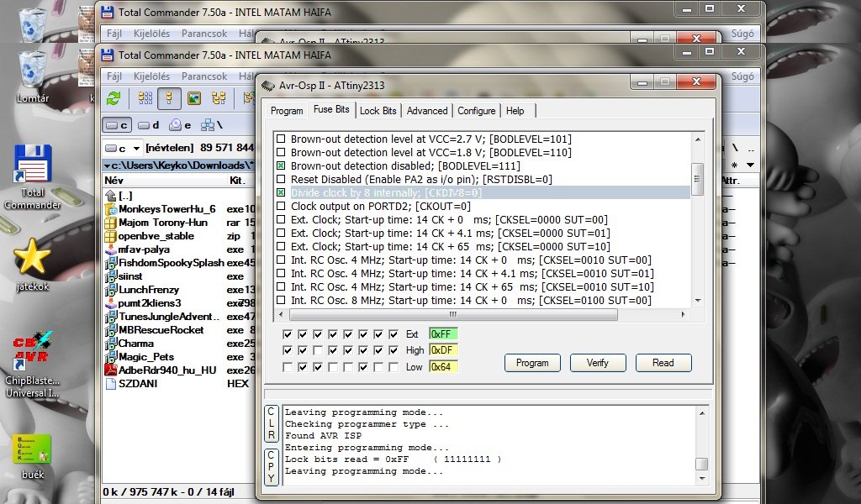861x504 pixels.
Task: Click the Total Commander desktop shortcut
Action: coord(33,176)
